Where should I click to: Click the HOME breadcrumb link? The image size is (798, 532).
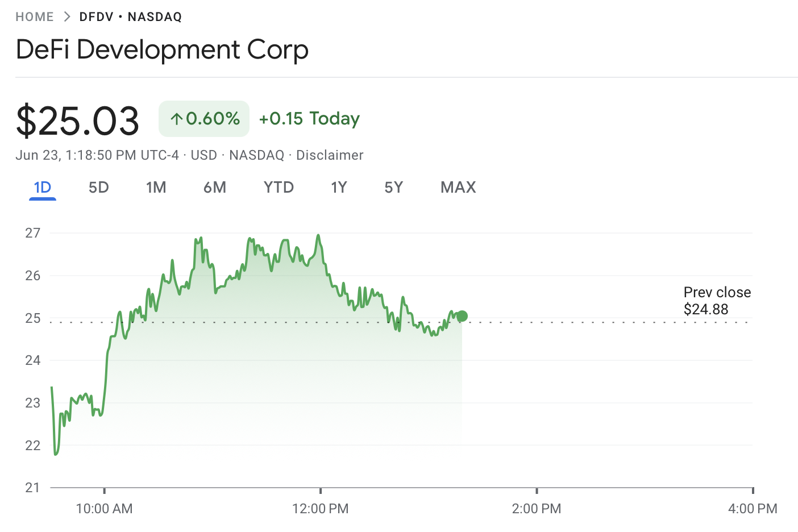35,17
